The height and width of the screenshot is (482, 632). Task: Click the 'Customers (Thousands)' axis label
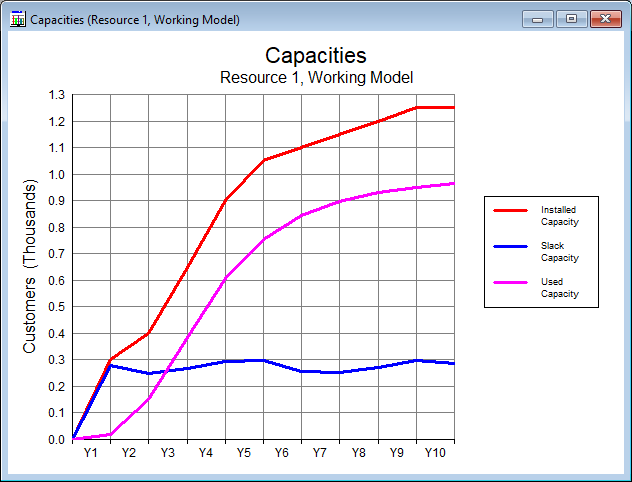(29, 266)
